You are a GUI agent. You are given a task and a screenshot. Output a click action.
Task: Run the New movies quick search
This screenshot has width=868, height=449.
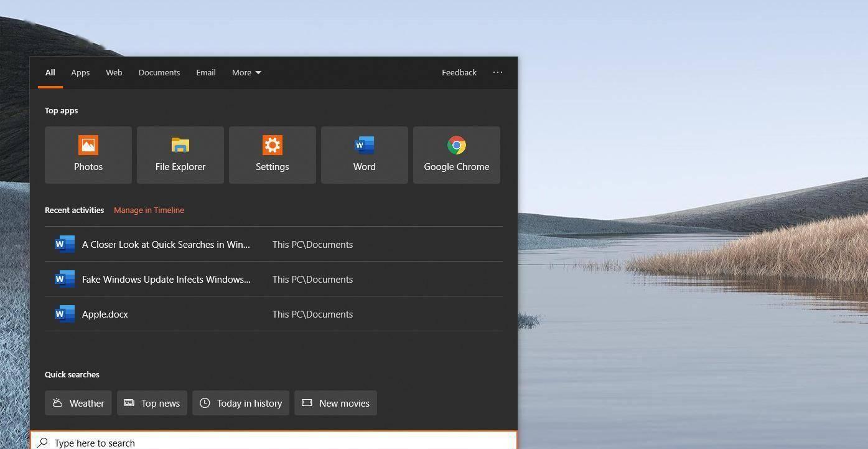(x=335, y=403)
